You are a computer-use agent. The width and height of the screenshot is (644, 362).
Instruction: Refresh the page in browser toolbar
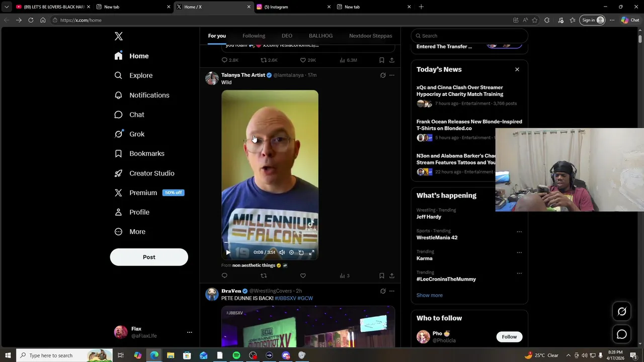click(31, 20)
